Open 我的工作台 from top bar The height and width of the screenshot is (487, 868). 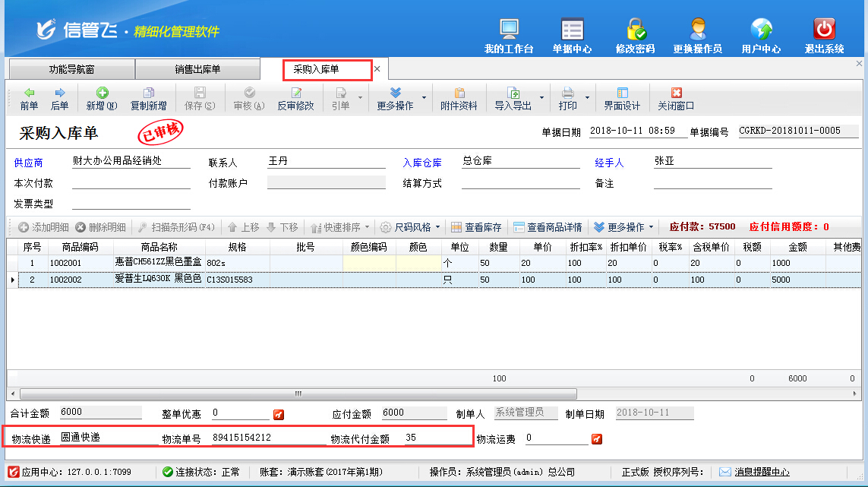coord(508,36)
